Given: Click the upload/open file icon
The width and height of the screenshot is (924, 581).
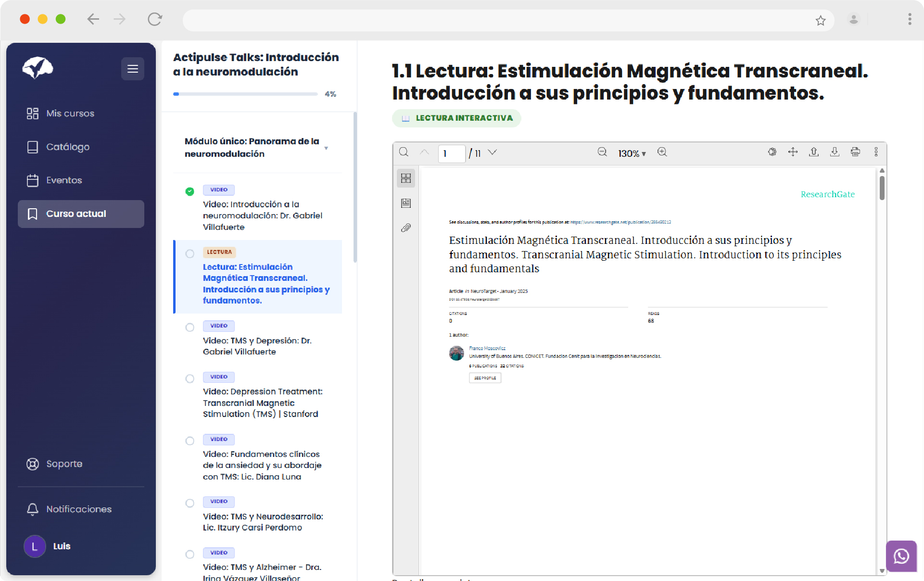Looking at the screenshot, I should [x=814, y=152].
